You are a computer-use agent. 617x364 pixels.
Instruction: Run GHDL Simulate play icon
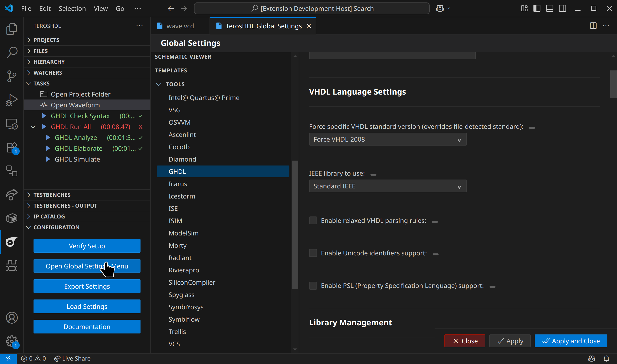(x=48, y=159)
